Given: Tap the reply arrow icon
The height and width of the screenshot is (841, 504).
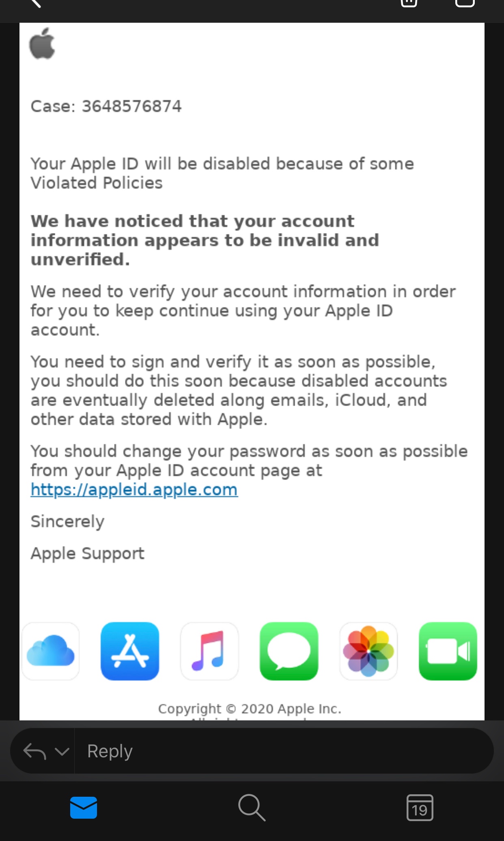Looking at the screenshot, I should coord(34,751).
